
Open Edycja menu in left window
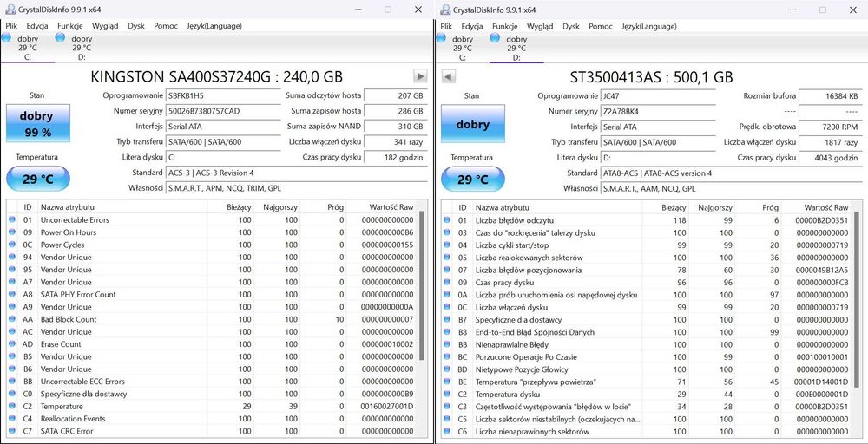37,26
